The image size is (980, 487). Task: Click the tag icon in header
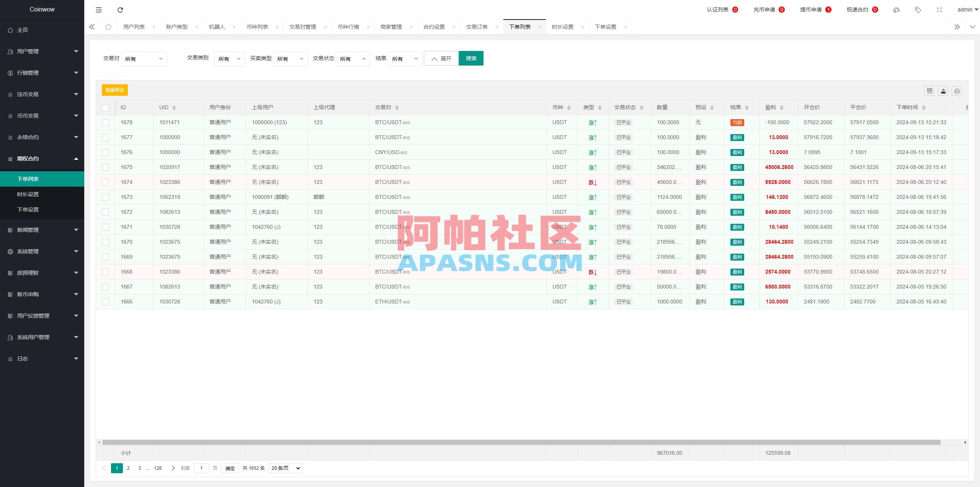[x=918, y=10]
